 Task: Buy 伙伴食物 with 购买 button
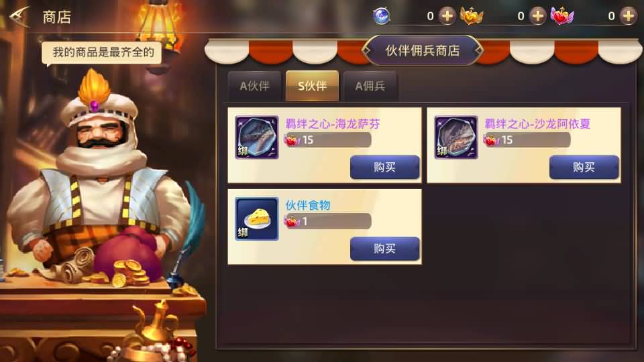click(x=385, y=249)
